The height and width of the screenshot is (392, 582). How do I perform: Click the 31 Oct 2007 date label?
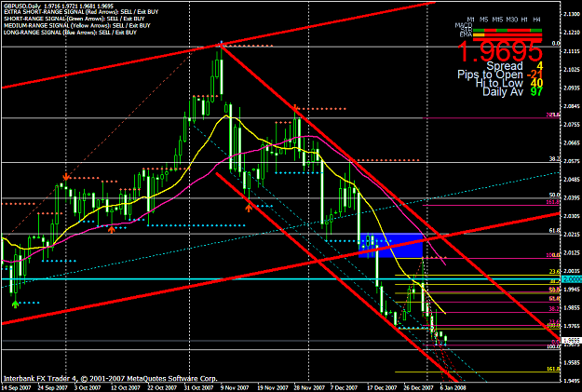pyautogui.click(x=198, y=388)
